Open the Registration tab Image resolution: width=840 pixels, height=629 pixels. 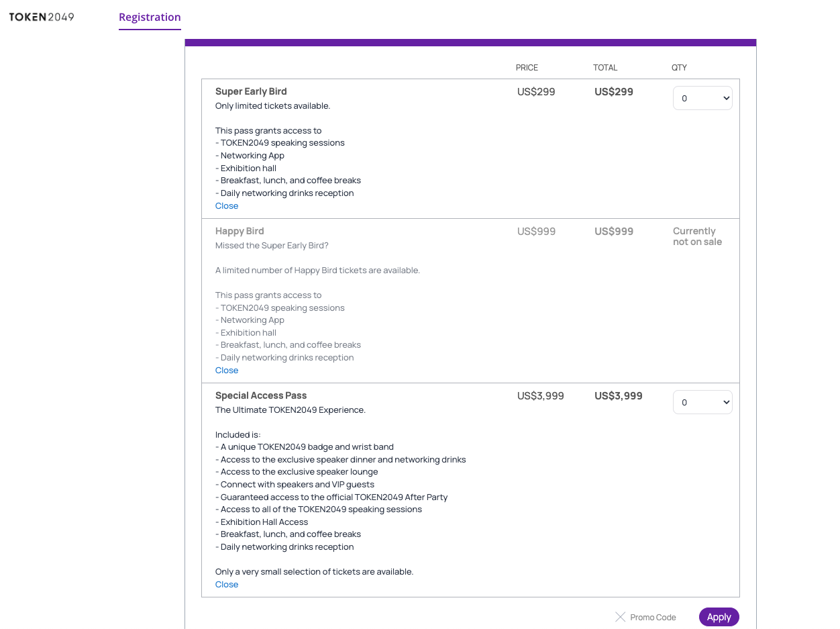[150, 17]
